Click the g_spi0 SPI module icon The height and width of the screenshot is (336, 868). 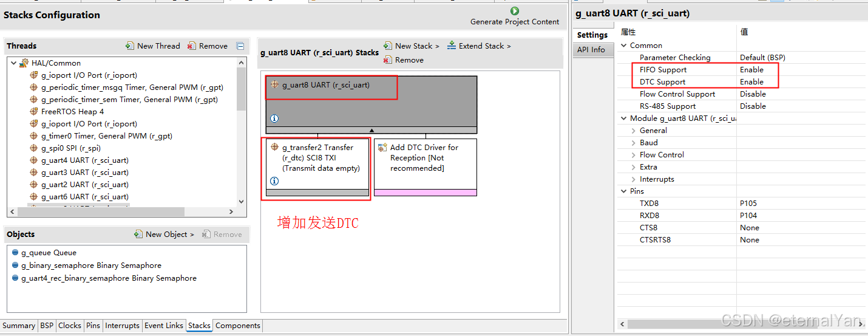point(34,148)
